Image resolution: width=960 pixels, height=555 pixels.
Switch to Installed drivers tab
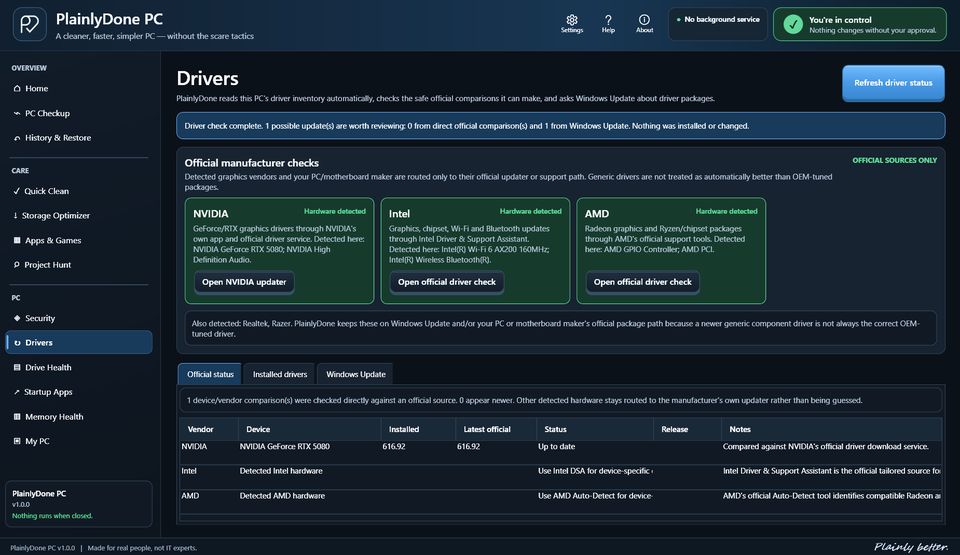click(280, 374)
